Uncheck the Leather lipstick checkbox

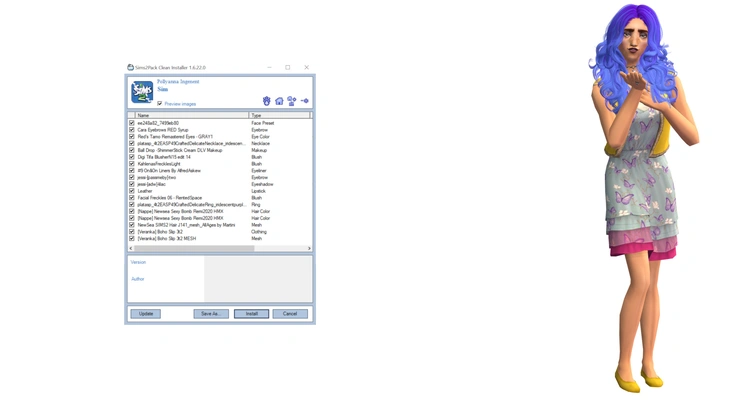(x=132, y=191)
